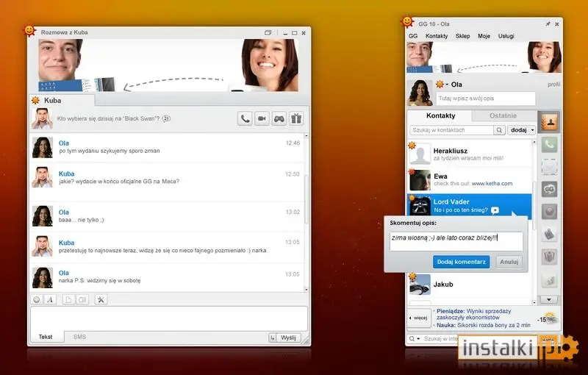Click Ola's name at message 13:02
Screen dimensions: 588x375
click(64, 213)
